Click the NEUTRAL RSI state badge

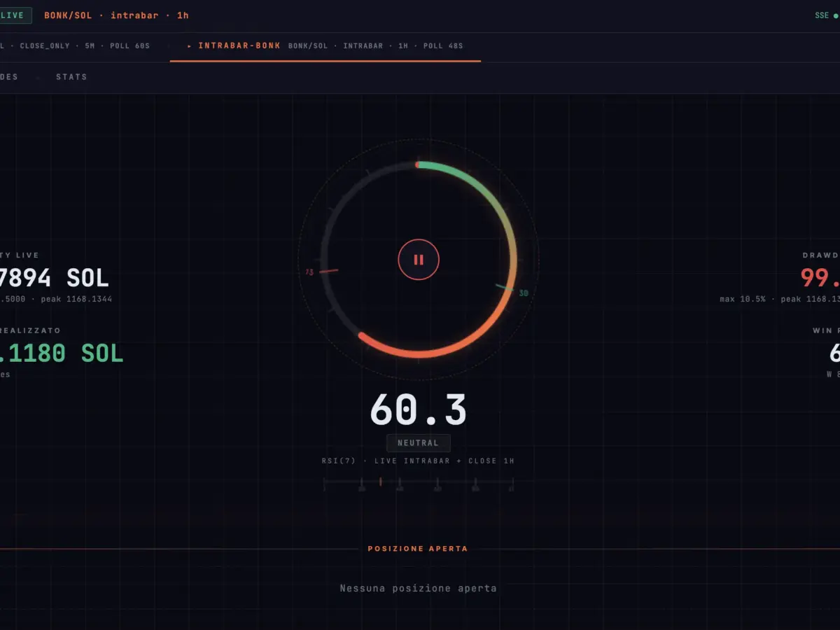[x=419, y=443]
